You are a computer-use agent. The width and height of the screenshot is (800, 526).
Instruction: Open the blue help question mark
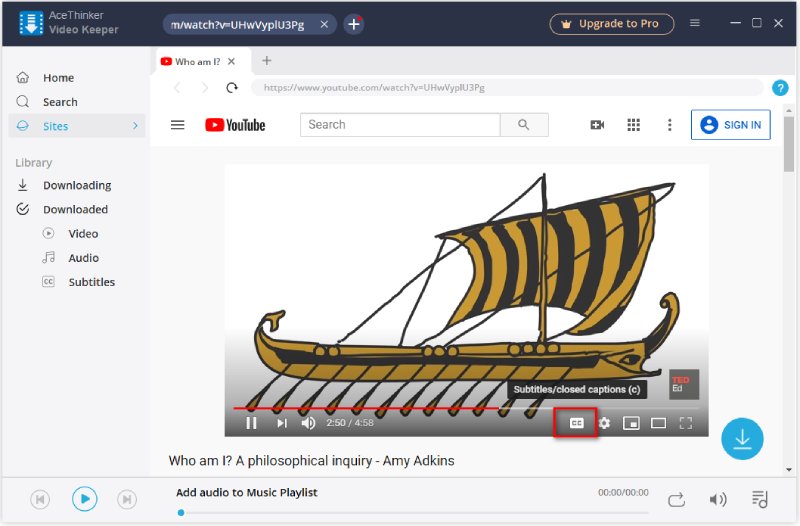pos(780,88)
